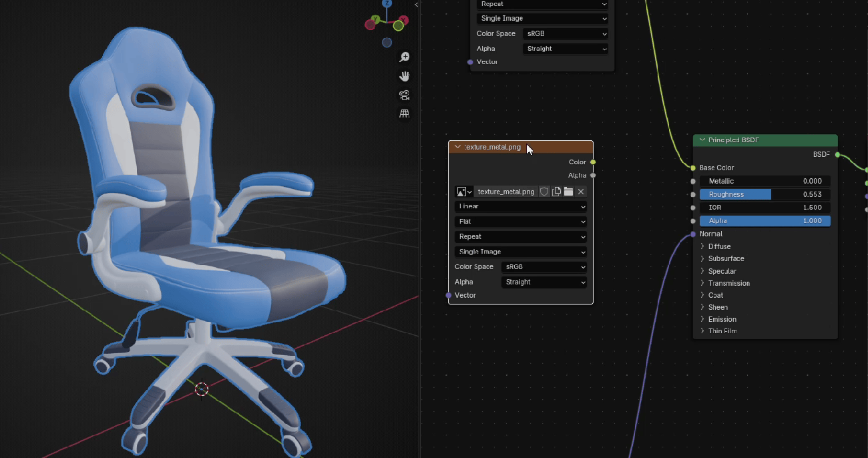The image size is (868, 458).
Task: Toggle fake user shield on texture_metal.png
Action: tap(544, 192)
